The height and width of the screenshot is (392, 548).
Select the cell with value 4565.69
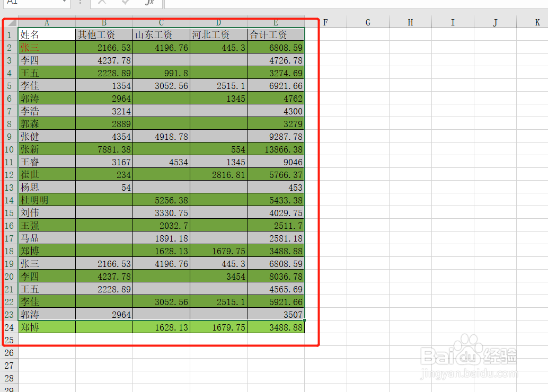[276, 289]
